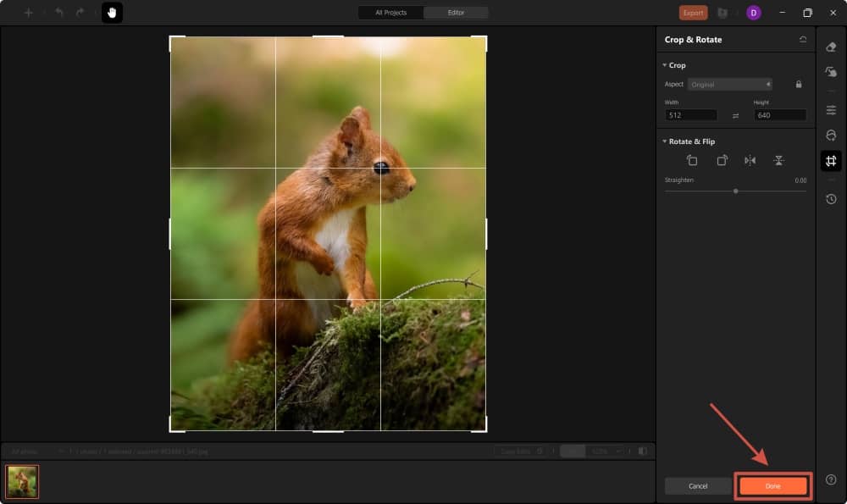Swap crop width and height values

[x=734, y=114]
